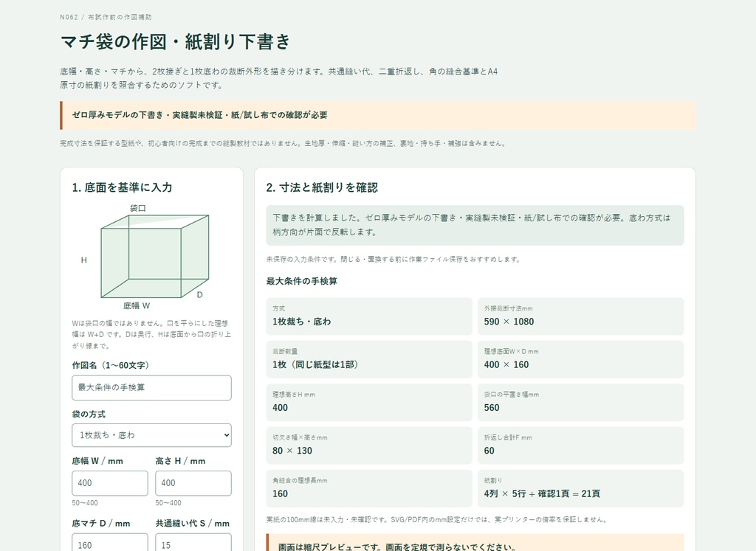Click the 未保存の入力条件です notice text
756x551 pixels.
click(394, 260)
